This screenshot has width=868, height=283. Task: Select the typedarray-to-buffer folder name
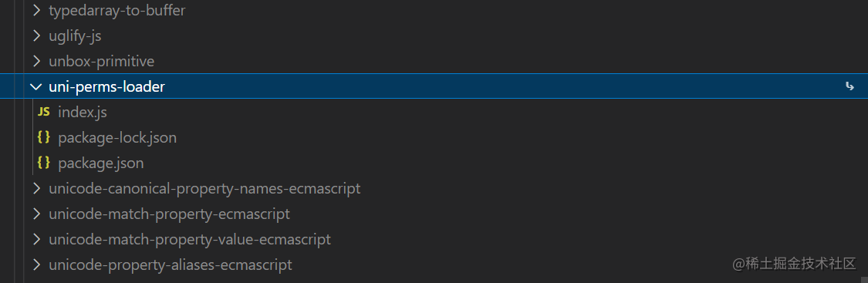(117, 11)
